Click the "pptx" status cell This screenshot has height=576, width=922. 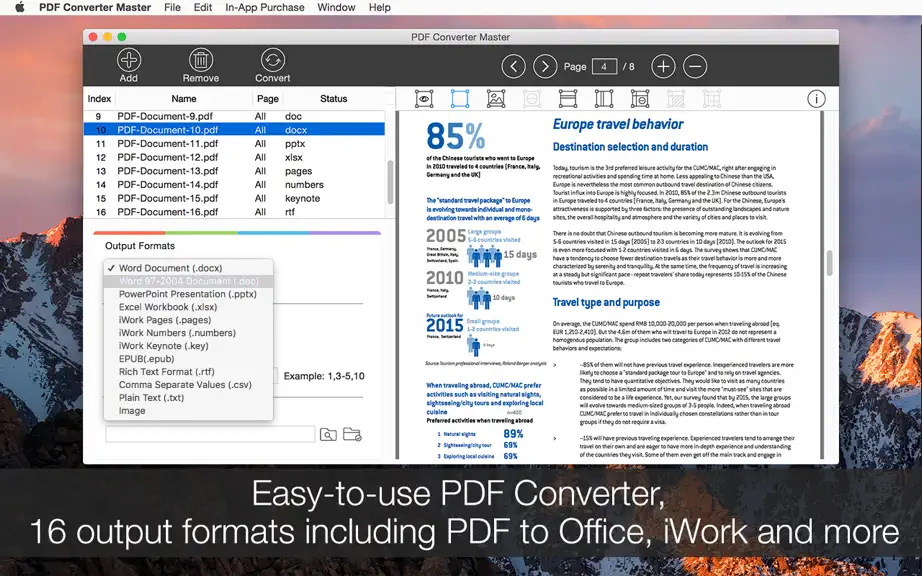tap(295, 143)
